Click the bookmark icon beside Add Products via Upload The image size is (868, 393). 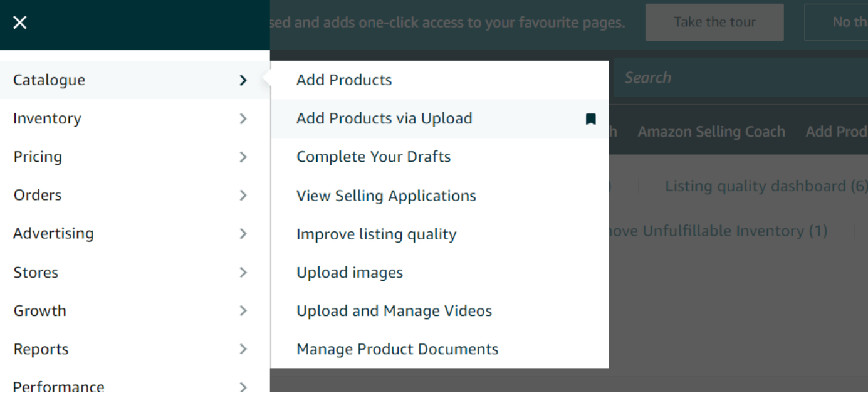click(x=590, y=119)
